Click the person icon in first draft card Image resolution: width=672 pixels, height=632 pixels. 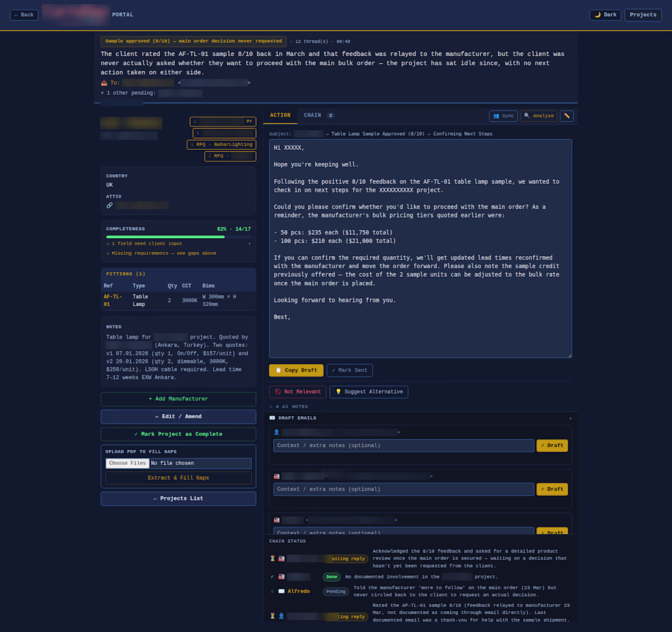[276, 432]
